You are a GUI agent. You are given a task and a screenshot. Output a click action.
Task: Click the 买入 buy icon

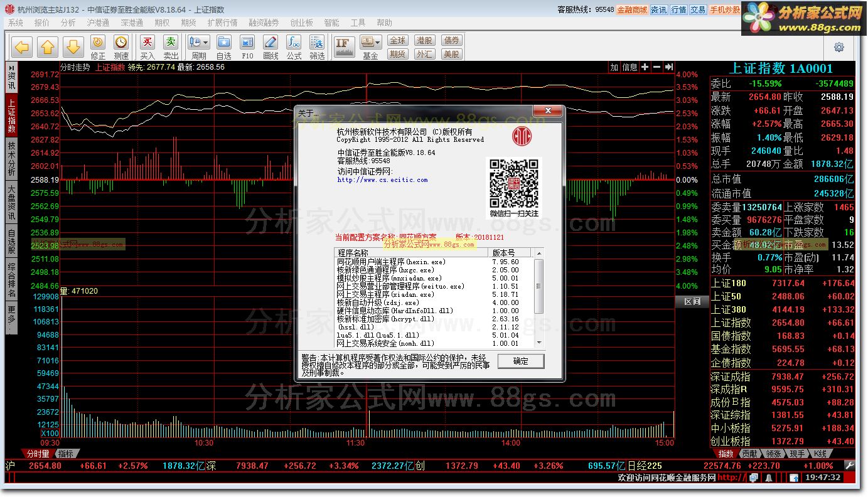coord(147,48)
